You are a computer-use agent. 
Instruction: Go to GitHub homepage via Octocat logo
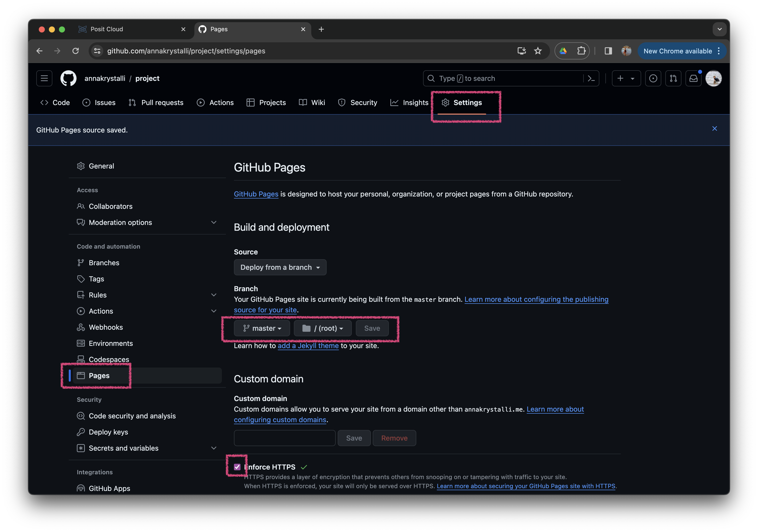click(x=68, y=78)
